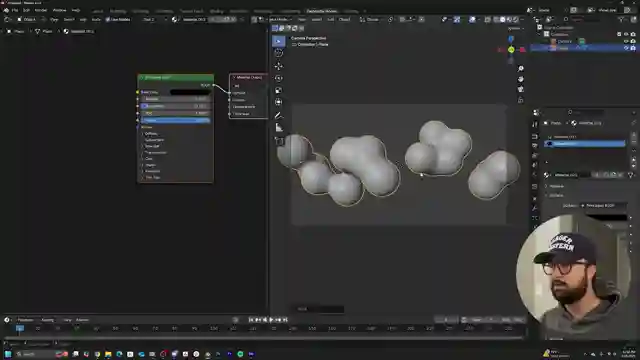
Task: Click the Base Color swatch in BSDF
Action: coord(190,92)
